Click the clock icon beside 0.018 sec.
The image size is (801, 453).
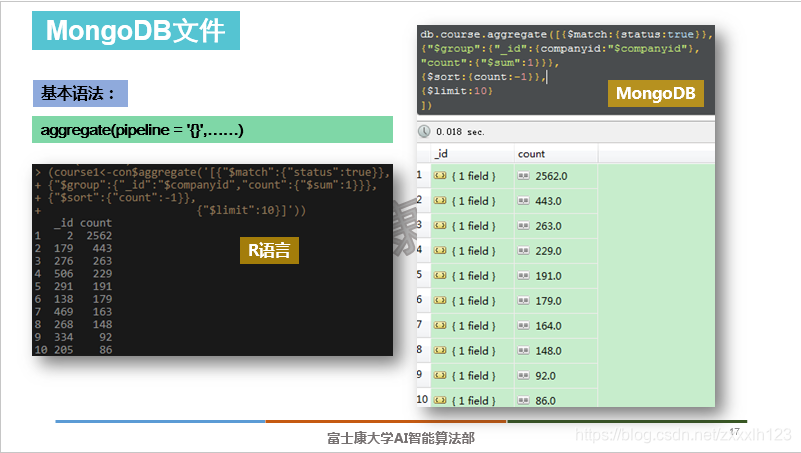424,132
